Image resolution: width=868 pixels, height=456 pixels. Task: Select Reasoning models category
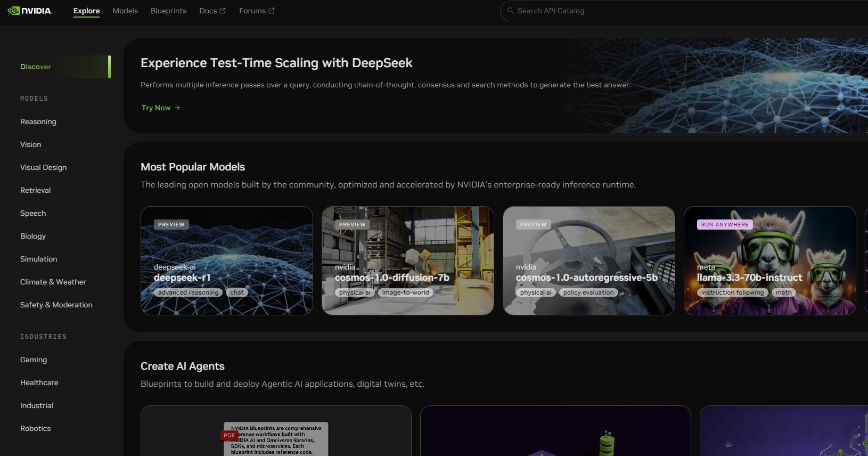tap(38, 121)
